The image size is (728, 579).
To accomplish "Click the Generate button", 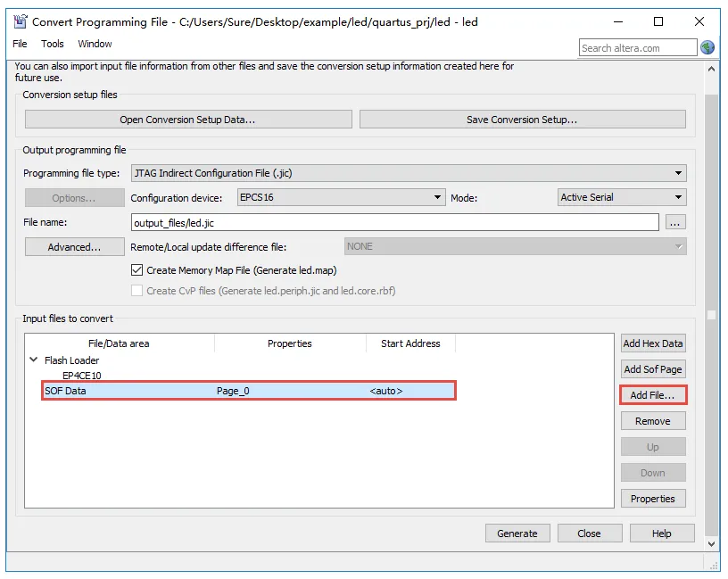I will (x=517, y=534).
